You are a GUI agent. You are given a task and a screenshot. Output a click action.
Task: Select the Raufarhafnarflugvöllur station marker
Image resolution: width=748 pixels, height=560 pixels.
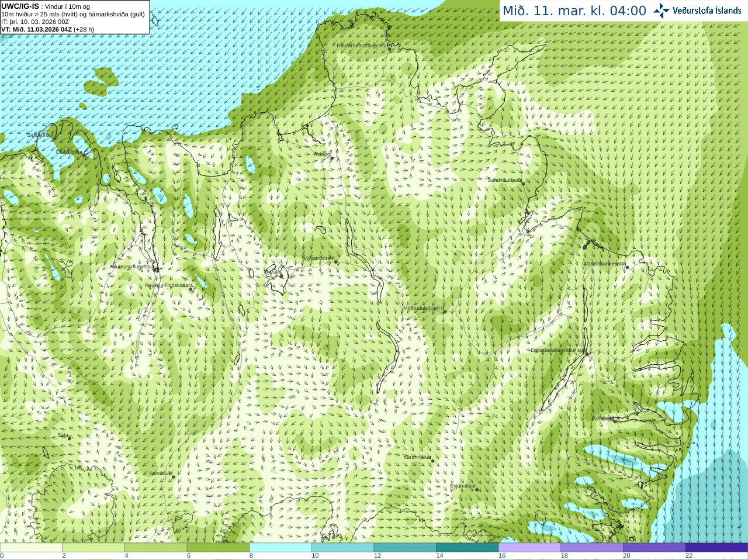point(390,49)
